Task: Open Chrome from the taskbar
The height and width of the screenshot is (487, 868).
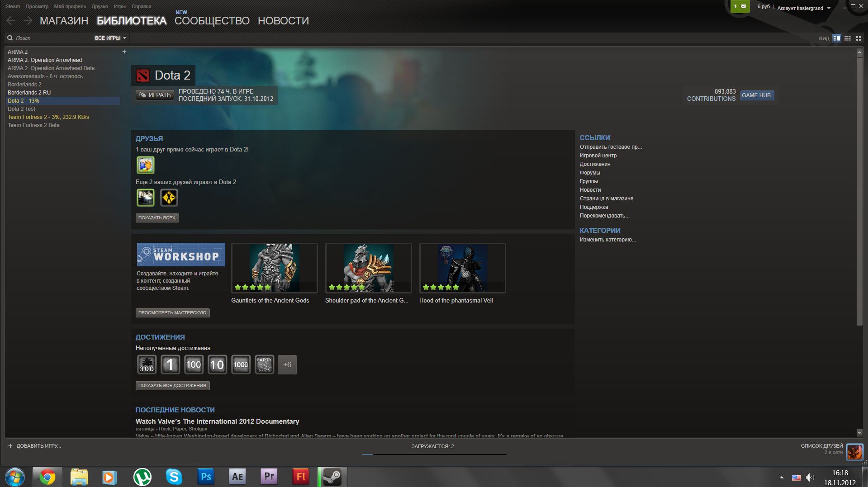Action: (47, 477)
